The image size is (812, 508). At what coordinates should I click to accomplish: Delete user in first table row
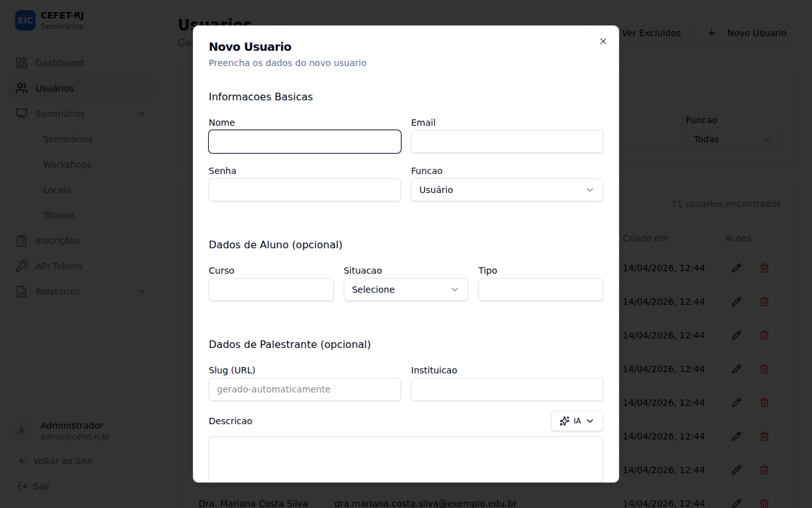click(764, 268)
